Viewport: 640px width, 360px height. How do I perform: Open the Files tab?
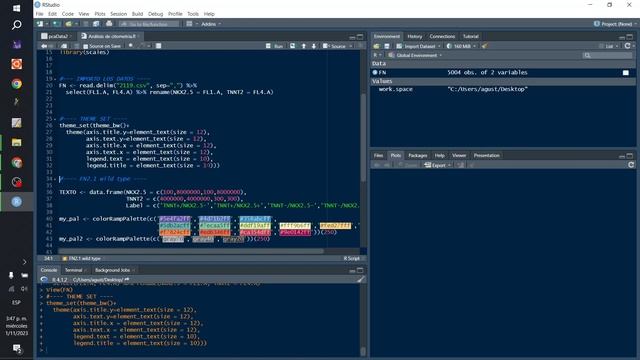click(378, 156)
